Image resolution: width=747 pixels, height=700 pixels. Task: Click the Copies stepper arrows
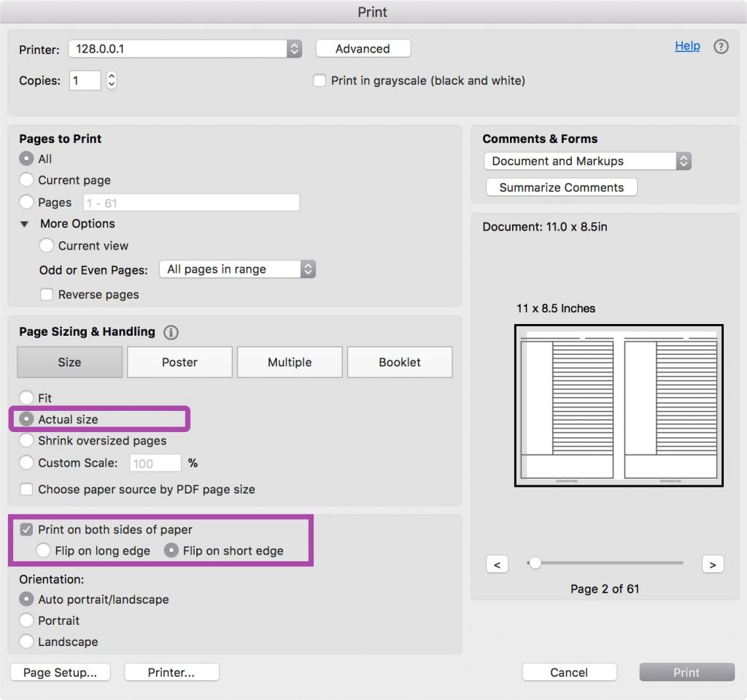pos(112,80)
